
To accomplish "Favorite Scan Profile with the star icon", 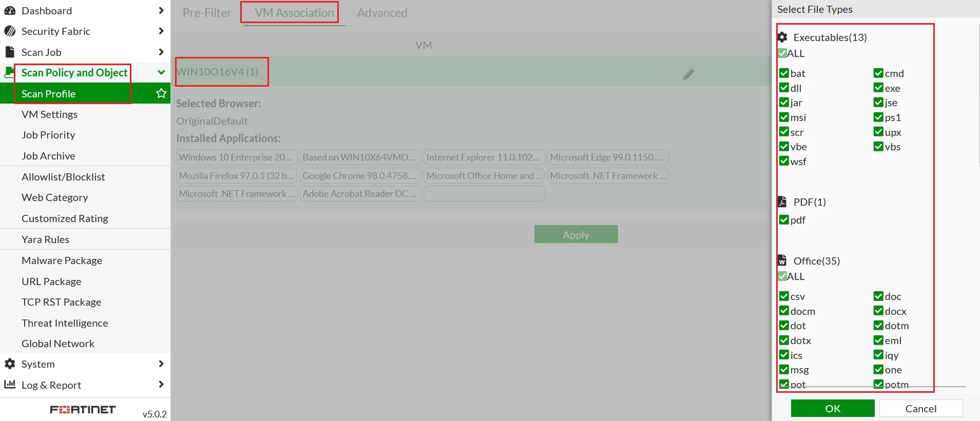I will pos(161,93).
